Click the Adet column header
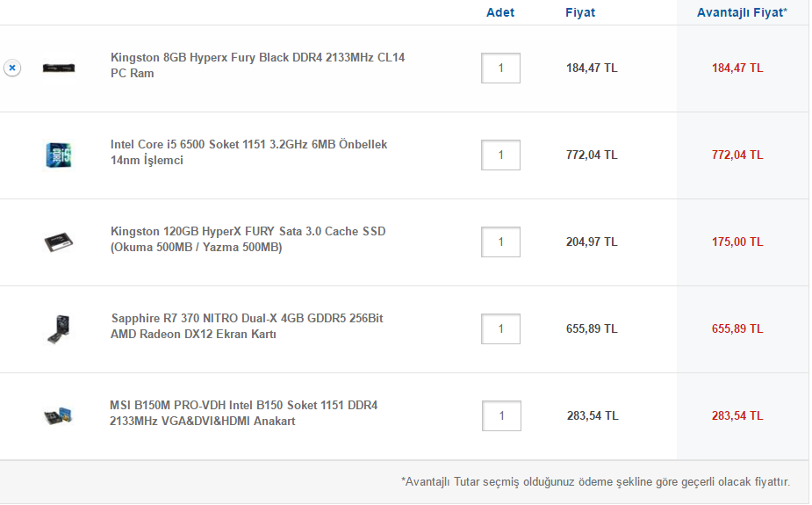Viewport: 812px width, 505px height. pyautogui.click(x=500, y=12)
